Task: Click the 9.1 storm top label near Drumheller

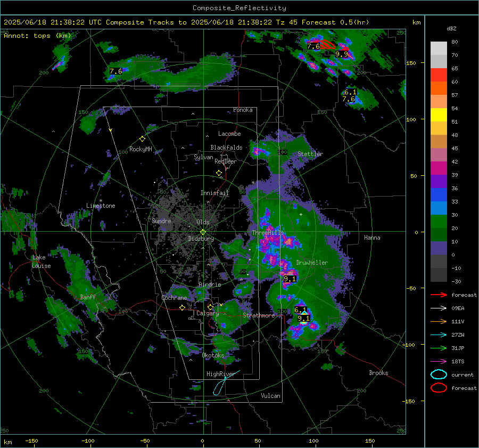Action: coord(290,279)
